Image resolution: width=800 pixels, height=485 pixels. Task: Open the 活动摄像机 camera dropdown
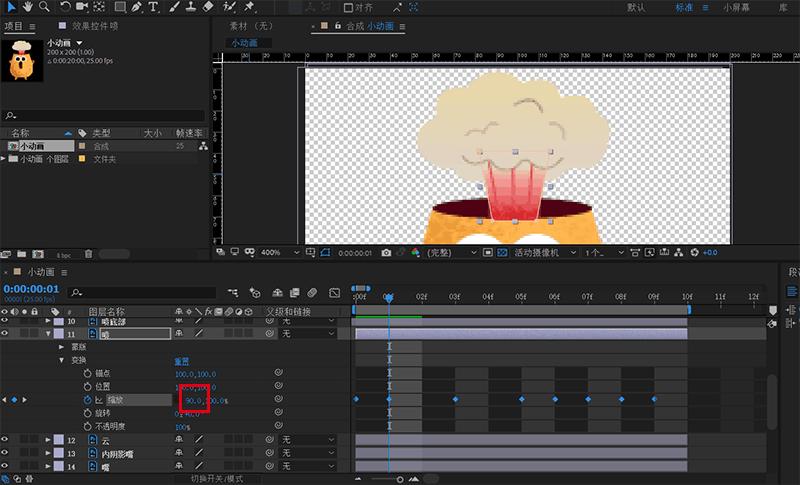tap(541, 253)
